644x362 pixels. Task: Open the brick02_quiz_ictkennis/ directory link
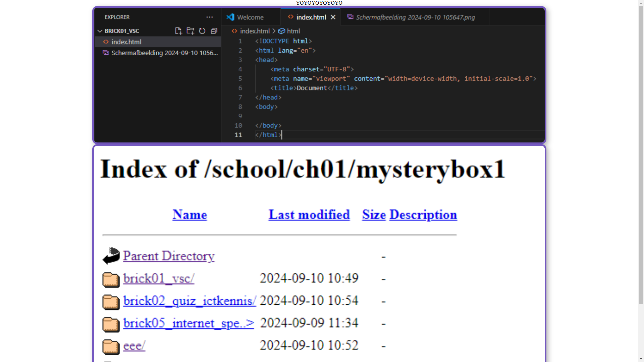coord(190,301)
